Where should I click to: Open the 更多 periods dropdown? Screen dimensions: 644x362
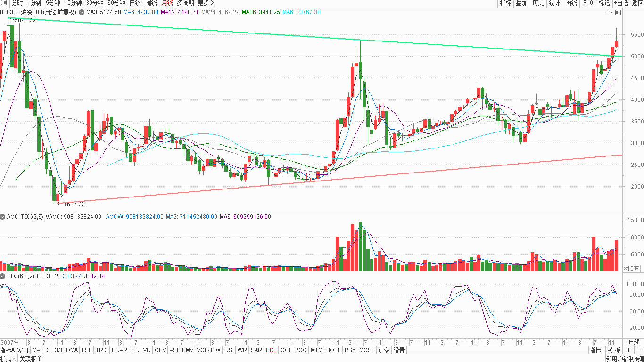click(x=206, y=3)
